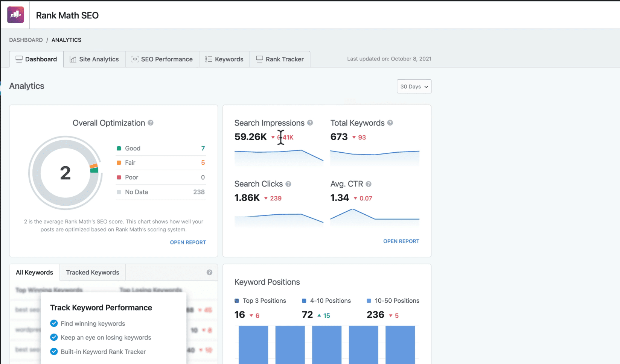Open the Rank Tracker tab
This screenshot has height=364, width=620.
coord(280,59)
